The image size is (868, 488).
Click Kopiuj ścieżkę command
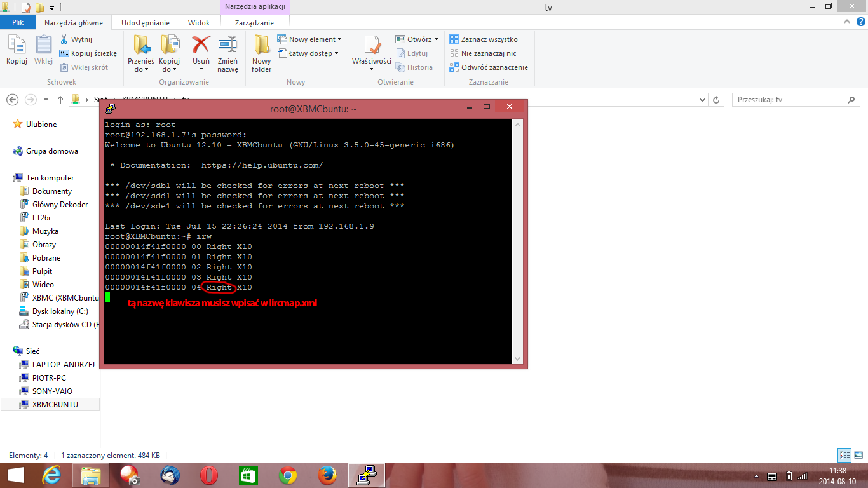[88, 53]
